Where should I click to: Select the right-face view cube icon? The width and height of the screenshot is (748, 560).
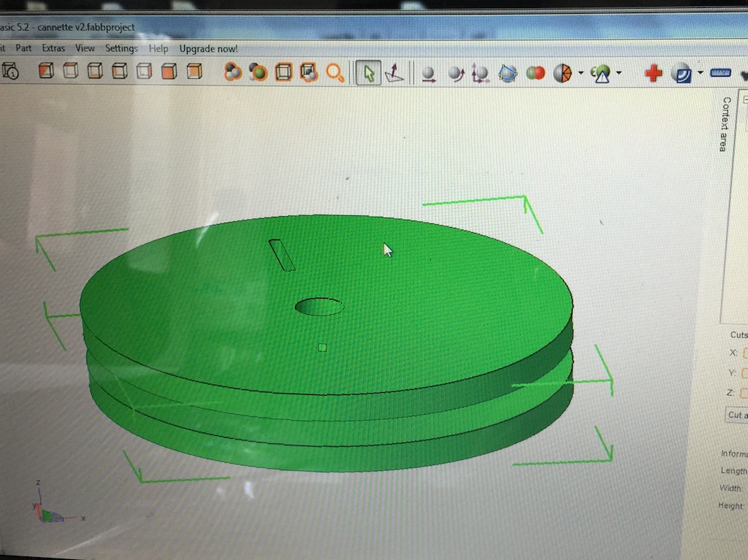pos(144,71)
